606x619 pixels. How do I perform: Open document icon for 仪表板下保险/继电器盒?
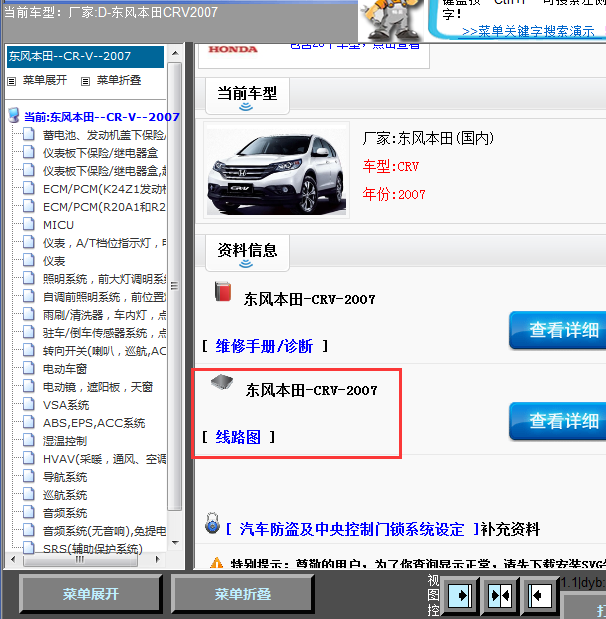pos(28,152)
